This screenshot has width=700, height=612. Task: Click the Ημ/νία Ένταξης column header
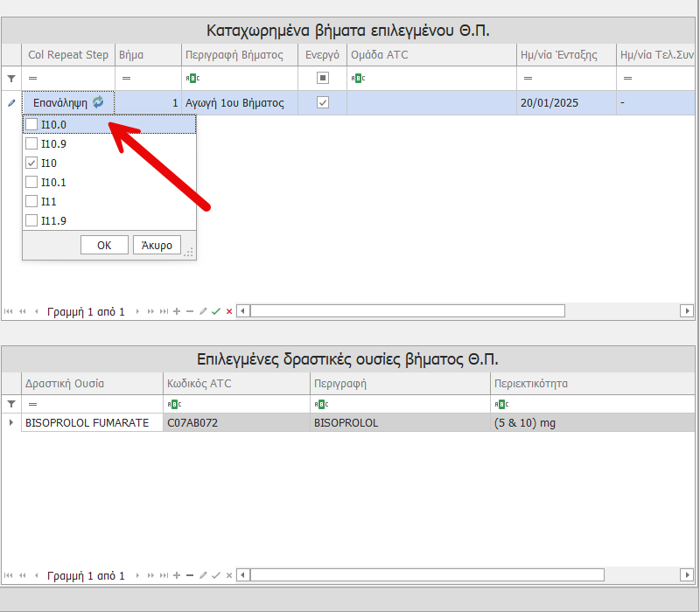tap(565, 55)
